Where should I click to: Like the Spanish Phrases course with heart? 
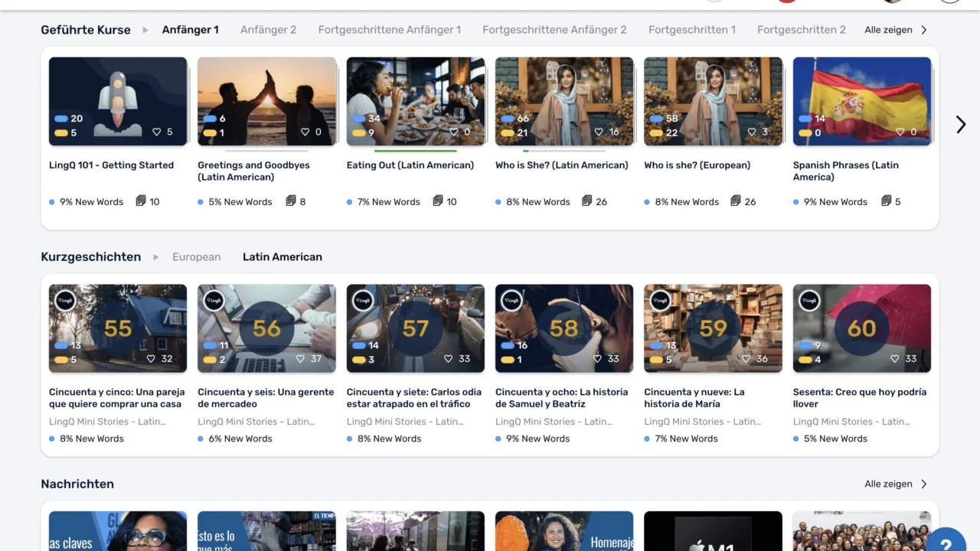(900, 132)
